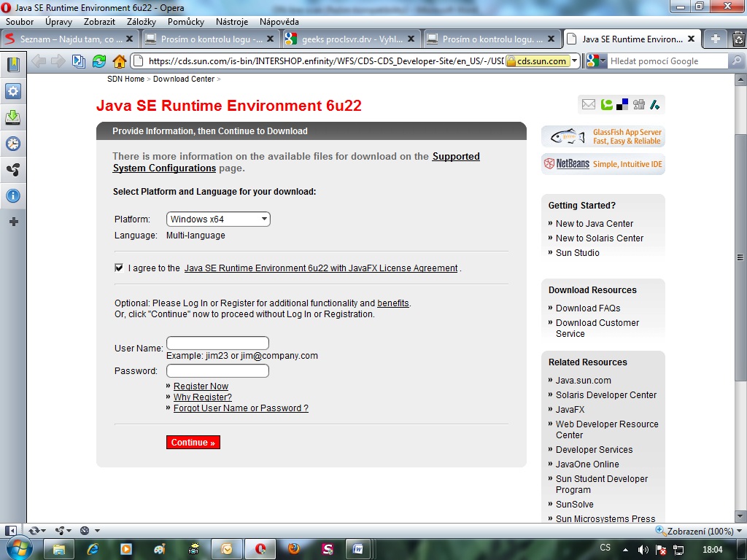Add a new panel with the plus icon
Viewport: 747px width, 560px height.
[13, 222]
